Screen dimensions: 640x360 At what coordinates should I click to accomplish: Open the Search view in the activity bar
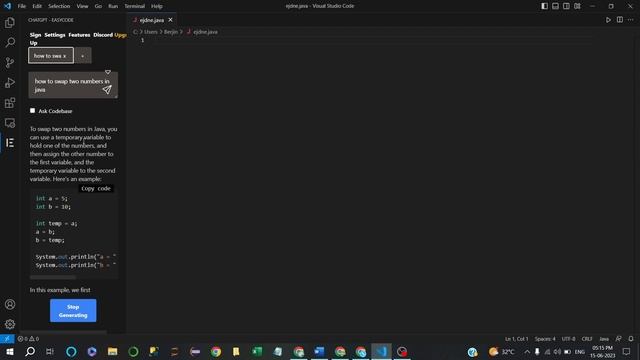10,42
